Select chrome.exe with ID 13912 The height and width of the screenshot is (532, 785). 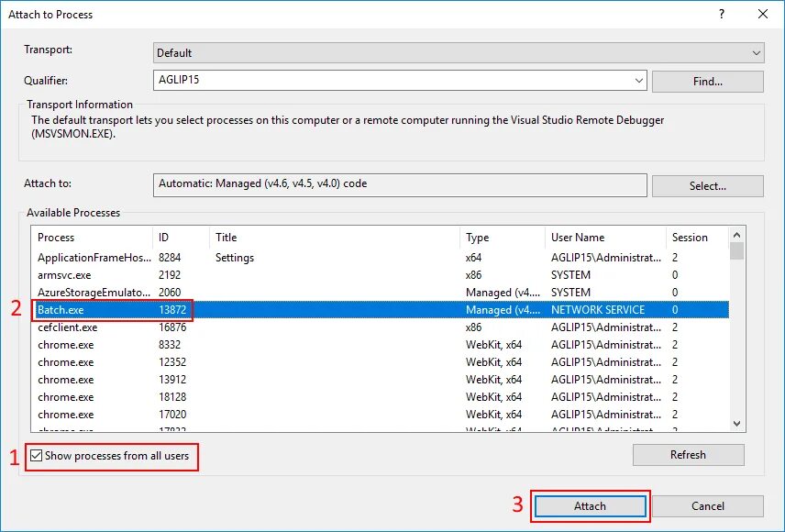[380, 379]
